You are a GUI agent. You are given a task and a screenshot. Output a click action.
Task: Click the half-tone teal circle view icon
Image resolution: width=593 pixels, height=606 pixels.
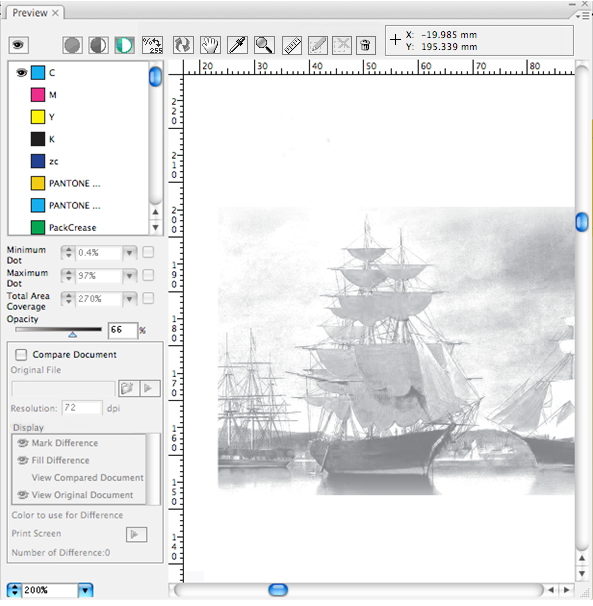(x=124, y=45)
